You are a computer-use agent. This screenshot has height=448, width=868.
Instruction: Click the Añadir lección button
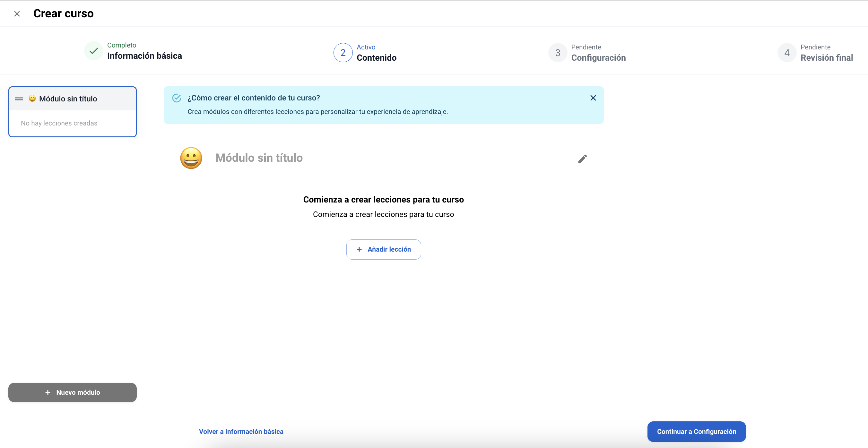click(x=384, y=249)
